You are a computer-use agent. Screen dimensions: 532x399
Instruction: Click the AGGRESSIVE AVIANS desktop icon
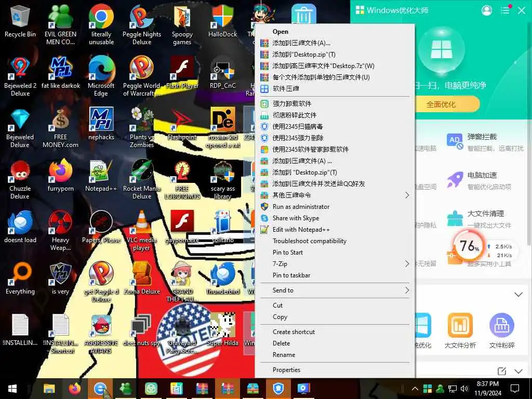tap(101, 334)
